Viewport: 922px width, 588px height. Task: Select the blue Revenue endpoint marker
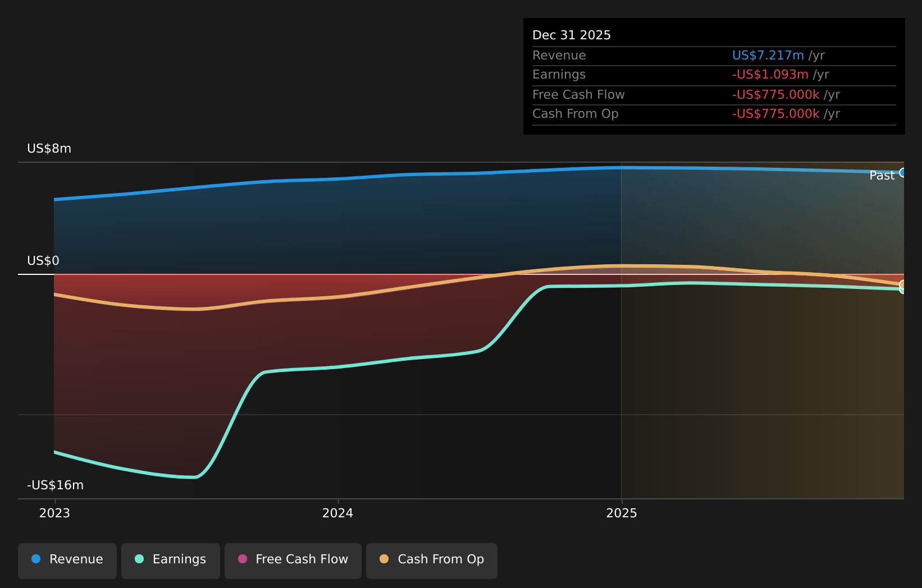[903, 172]
